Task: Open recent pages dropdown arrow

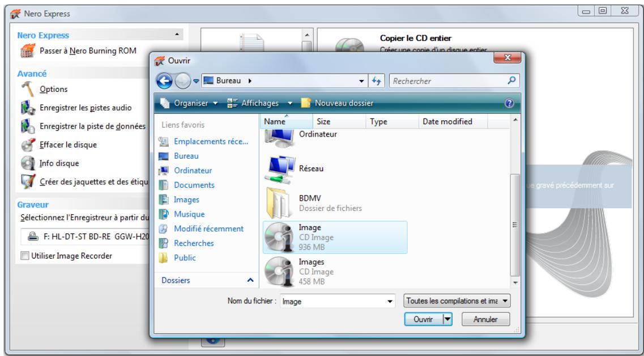Action: [x=196, y=81]
